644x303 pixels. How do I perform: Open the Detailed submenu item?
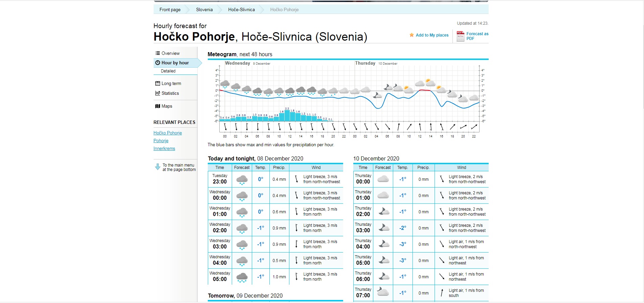pos(168,71)
